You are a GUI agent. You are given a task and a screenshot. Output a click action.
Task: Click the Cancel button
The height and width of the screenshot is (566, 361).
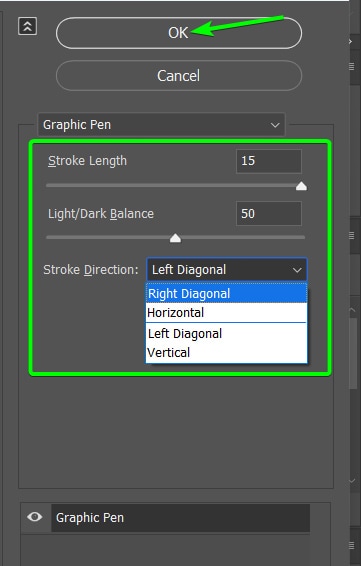179,76
